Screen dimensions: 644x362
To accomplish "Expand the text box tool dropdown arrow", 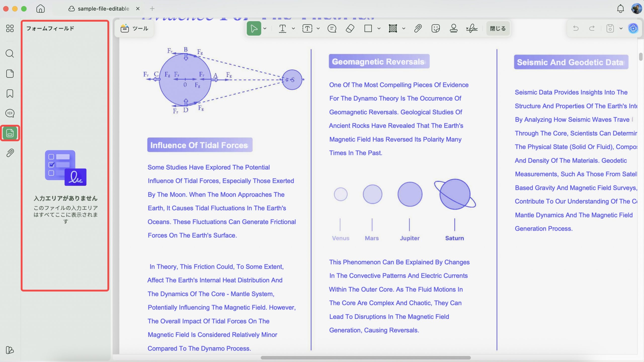I will (318, 28).
